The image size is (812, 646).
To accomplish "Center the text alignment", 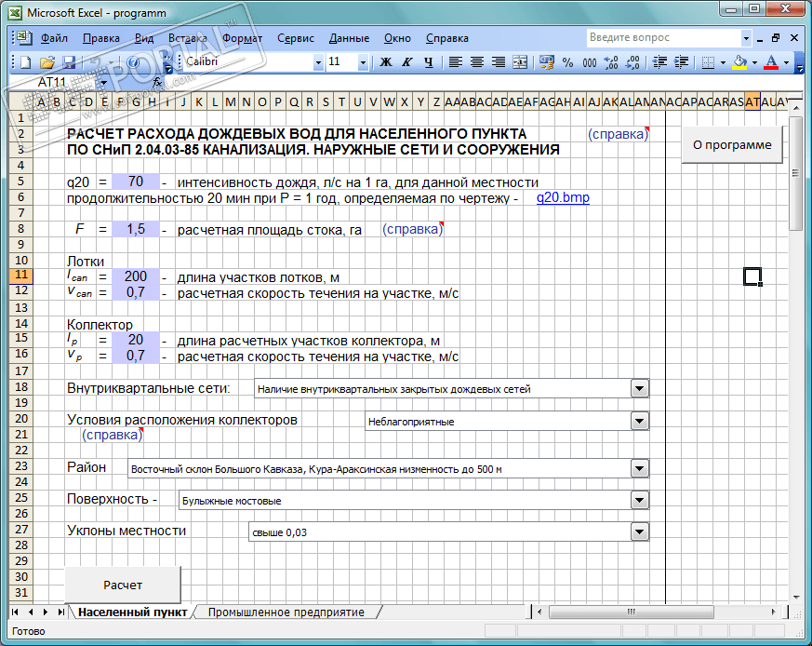I will [477, 62].
